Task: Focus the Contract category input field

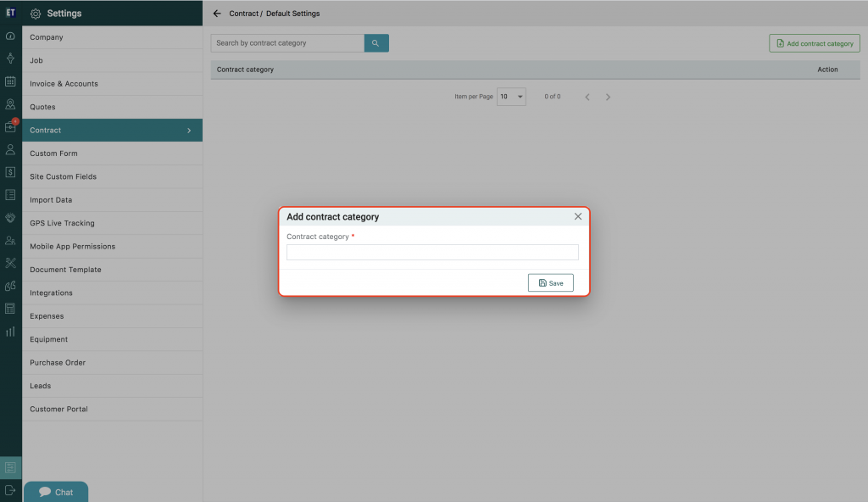Action: (432, 252)
